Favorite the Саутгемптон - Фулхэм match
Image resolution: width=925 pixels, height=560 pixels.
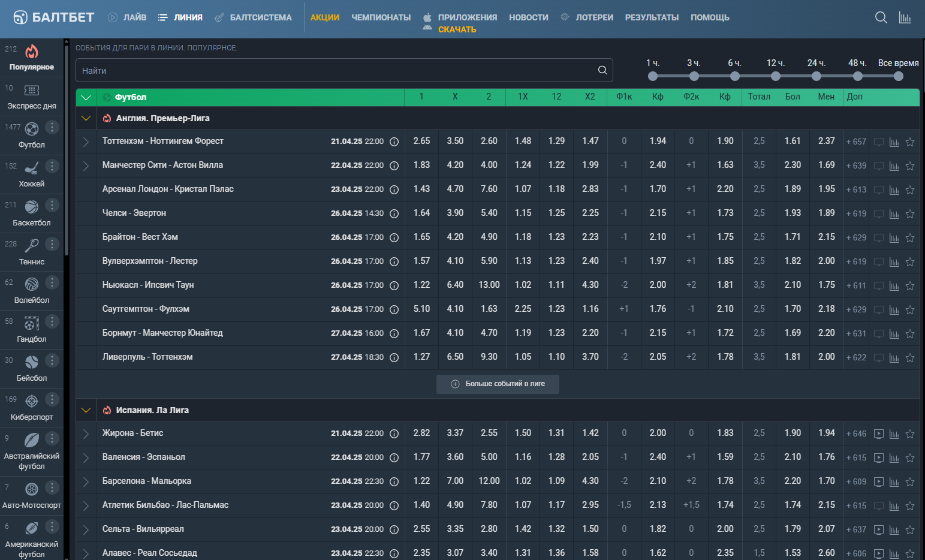click(x=910, y=310)
